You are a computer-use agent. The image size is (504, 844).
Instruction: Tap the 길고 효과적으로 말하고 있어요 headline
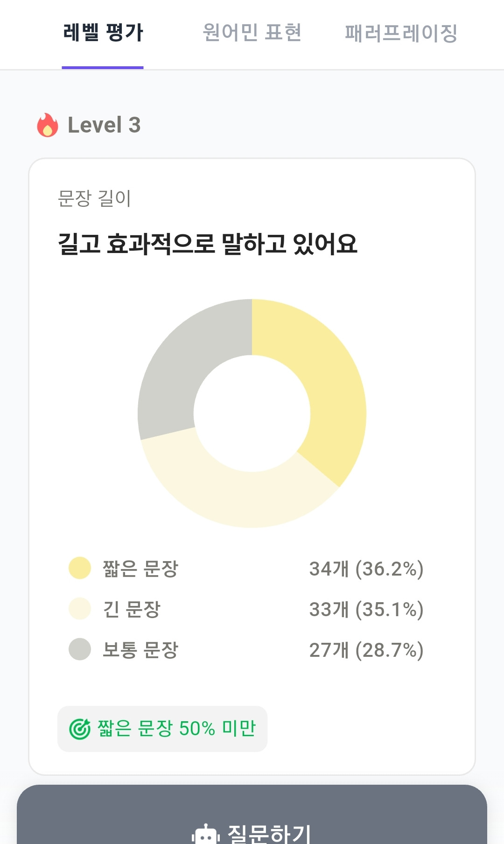pos(207,244)
